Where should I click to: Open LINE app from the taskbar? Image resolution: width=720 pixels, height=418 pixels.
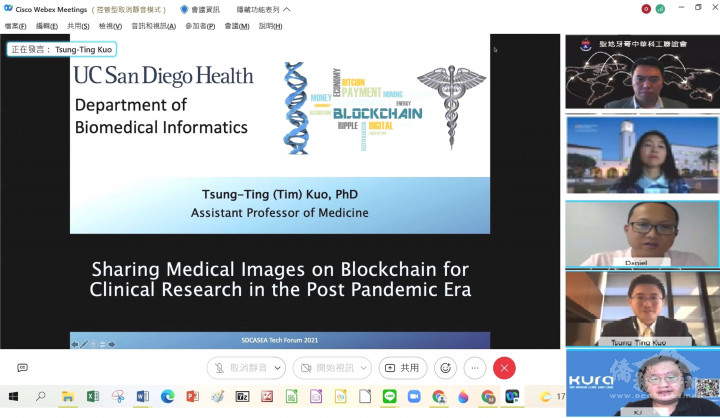(390, 397)
